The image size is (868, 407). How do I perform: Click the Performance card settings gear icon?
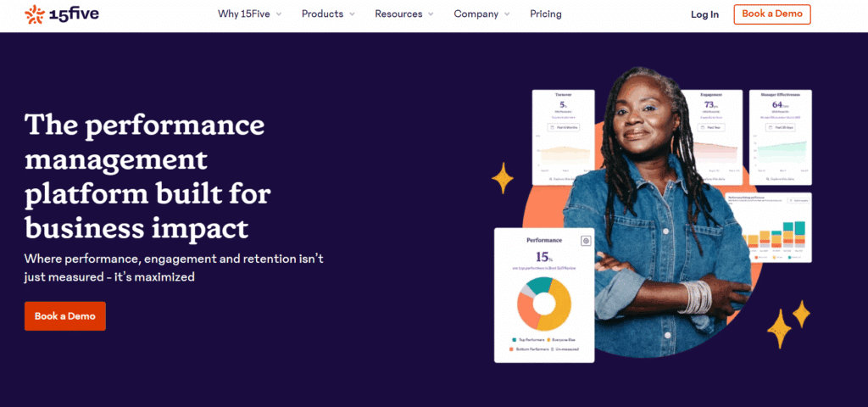pyautogui.click(x=585, y=240)
